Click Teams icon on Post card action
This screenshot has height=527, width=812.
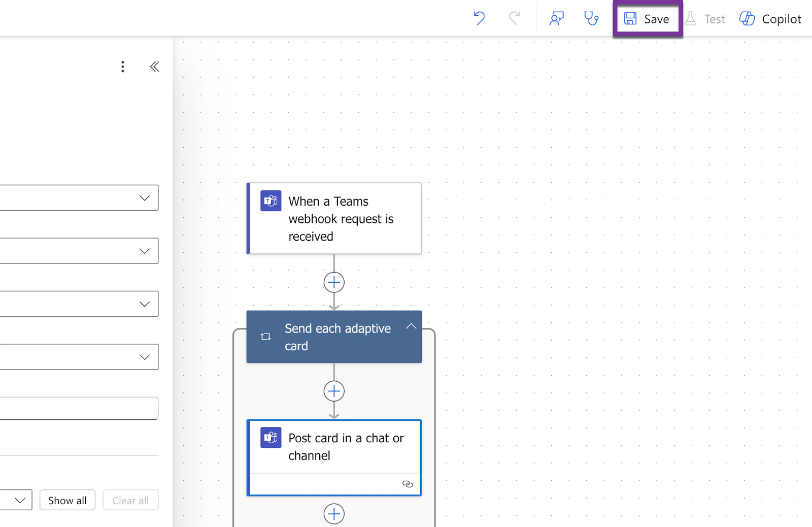pyautogui.click(x=270, y=438)
